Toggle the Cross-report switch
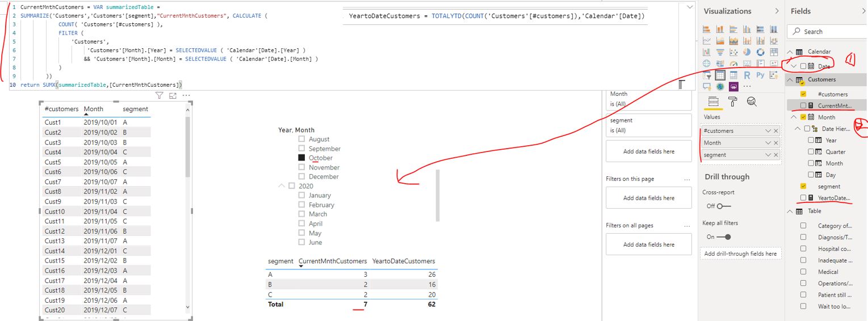The width and height of the screenshot is (868, 321). [724, 206]
